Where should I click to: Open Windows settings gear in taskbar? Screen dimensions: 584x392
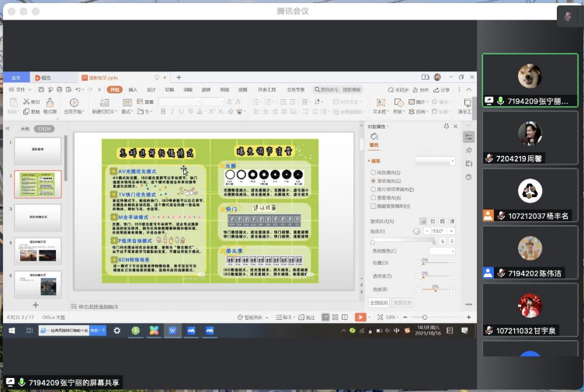[117, 330]
